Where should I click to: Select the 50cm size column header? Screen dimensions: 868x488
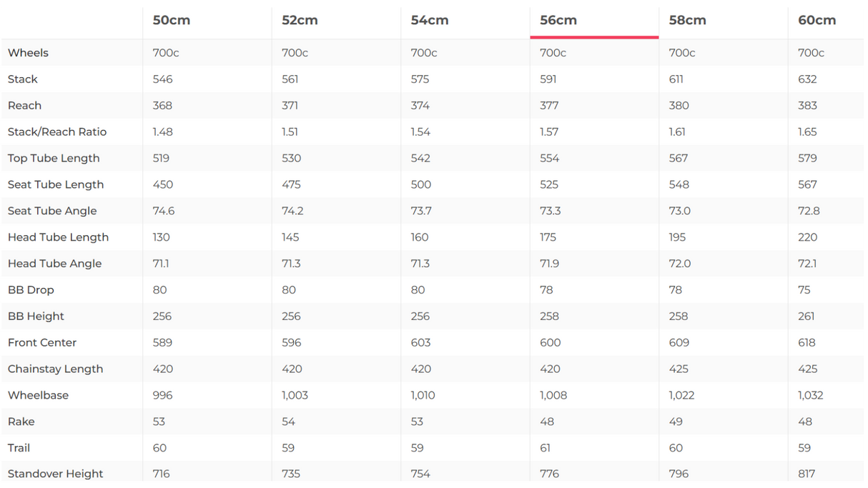coord(172,21)
